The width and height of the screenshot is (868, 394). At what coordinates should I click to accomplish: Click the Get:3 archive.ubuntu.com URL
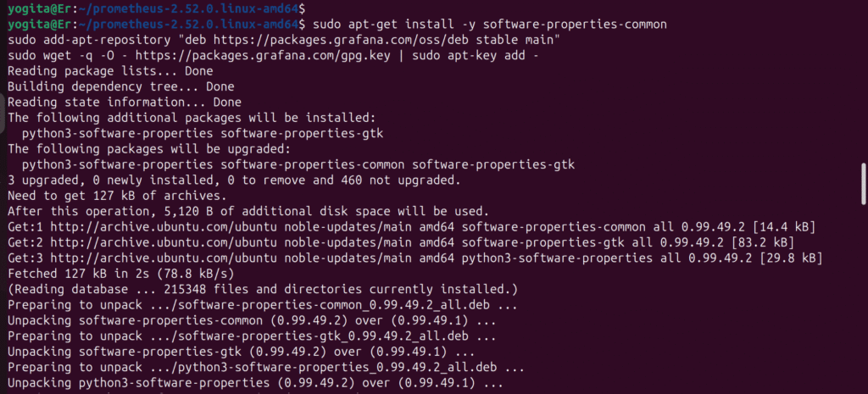tap(164, 258)
